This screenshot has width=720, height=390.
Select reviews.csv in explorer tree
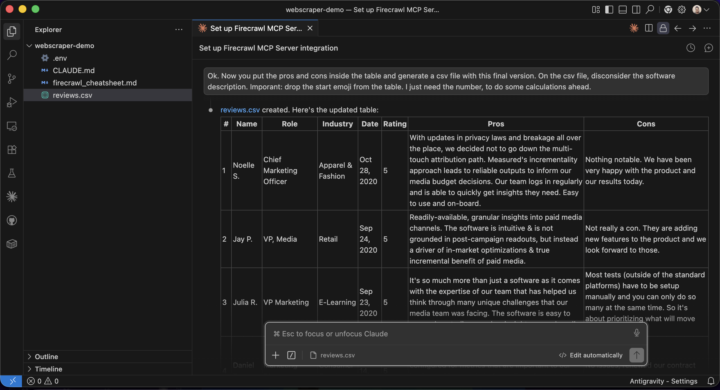[x=108, y=95]
